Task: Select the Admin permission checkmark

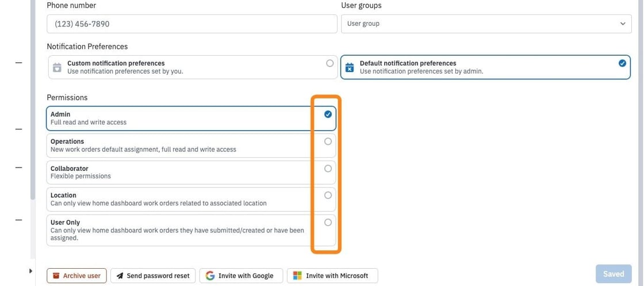Action: (x=328, y=115)
